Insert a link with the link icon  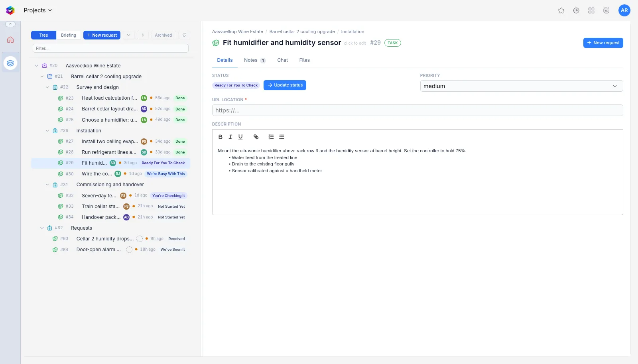tap(256, 137)
